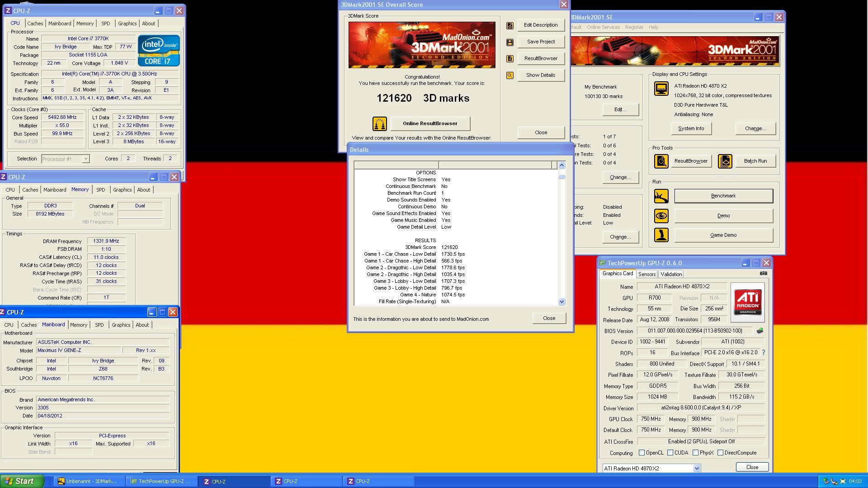Screen dimensions: 868x488
Task: Click the Show Details magnifier icon
Action: tap(510, 75)
